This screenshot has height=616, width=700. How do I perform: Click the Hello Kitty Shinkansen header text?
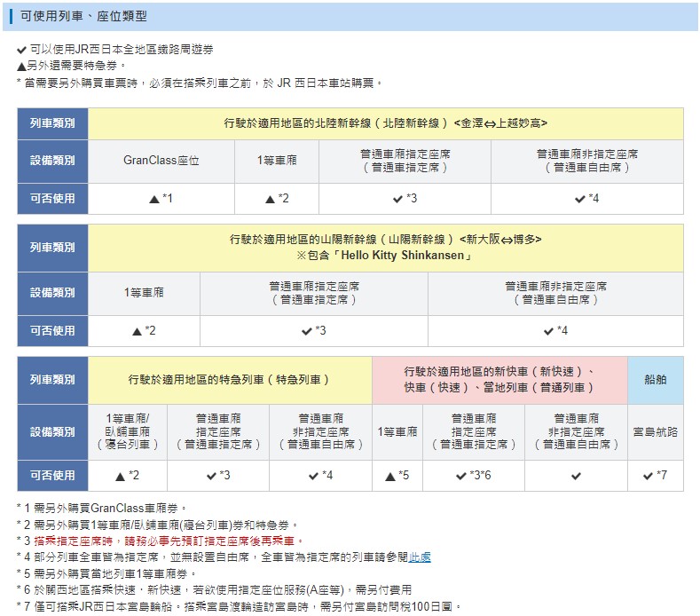click(x=385, y=256)
